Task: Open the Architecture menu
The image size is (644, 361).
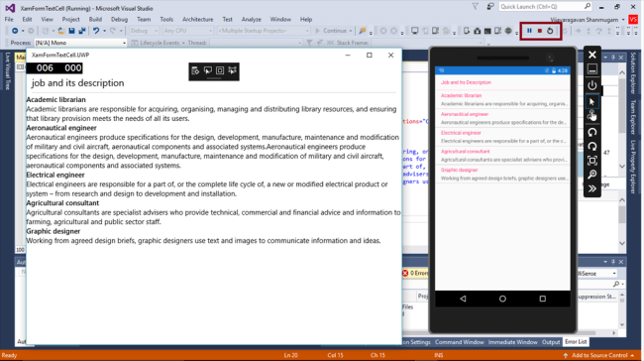Action: 197,19
